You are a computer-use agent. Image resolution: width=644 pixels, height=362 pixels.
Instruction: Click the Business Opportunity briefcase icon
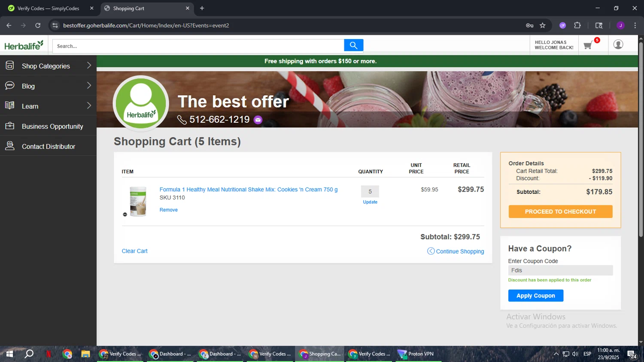[x=9, y=126]
